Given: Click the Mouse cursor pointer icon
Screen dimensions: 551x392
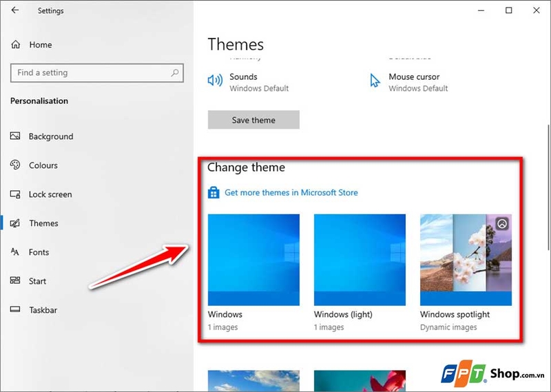Looking at the screenshot, I should click(375, 80).
